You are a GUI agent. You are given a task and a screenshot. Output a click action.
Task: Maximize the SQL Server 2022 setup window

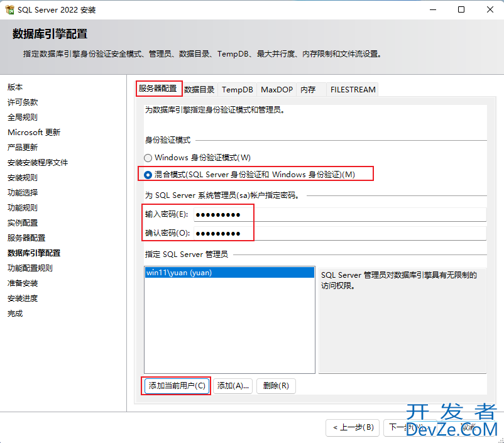click(461, 9)
